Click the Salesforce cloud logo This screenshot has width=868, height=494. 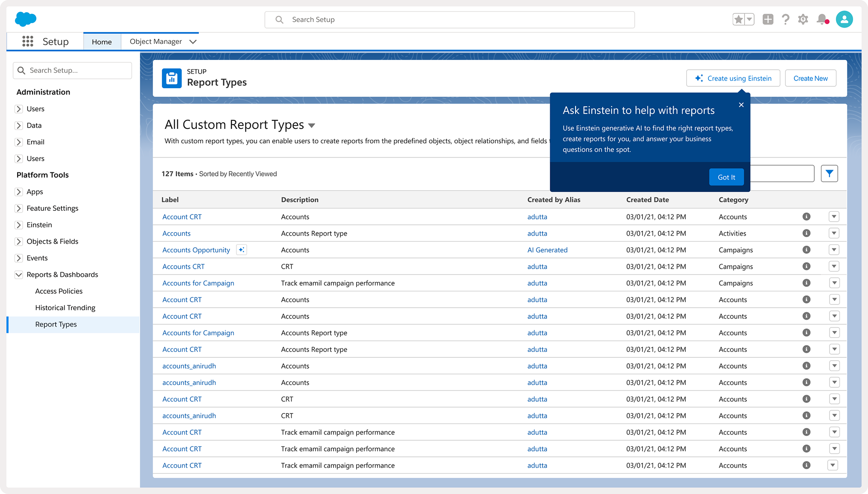tap(26, 19)
